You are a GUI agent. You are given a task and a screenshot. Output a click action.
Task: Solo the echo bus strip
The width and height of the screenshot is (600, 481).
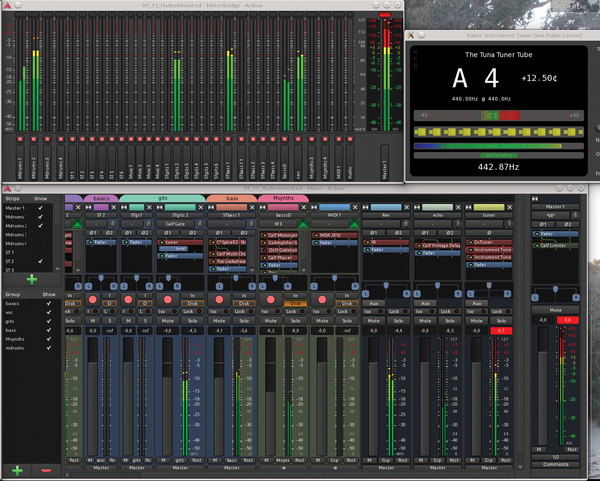pyautogui.click(x=450, y=321)
